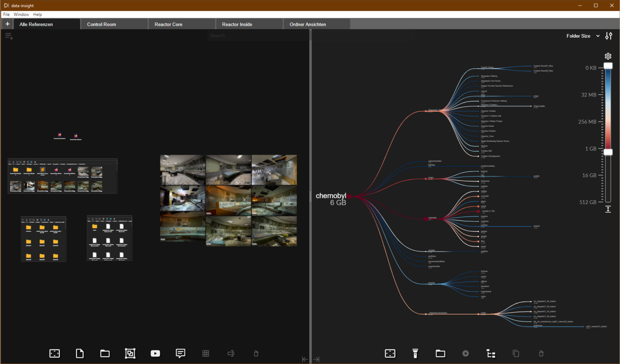Click the gear settings icon above size scale
Viewport: 620px width, 364px height.
pos(608,56)
